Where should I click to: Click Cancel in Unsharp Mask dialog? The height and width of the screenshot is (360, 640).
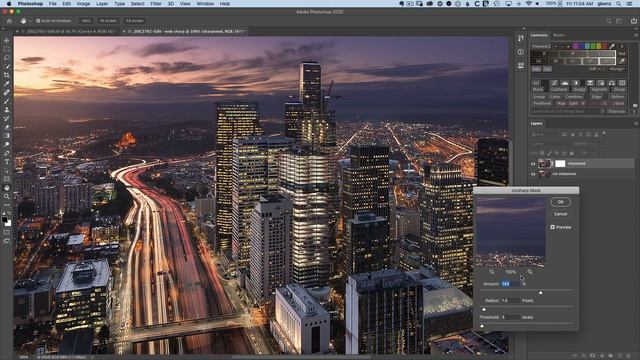coord(560,214)
